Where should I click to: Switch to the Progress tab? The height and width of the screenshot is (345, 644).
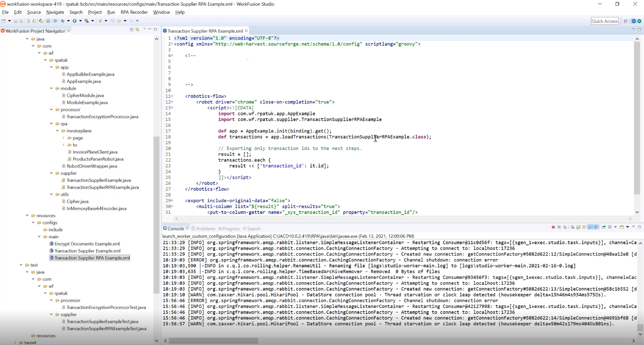(229, 228)
